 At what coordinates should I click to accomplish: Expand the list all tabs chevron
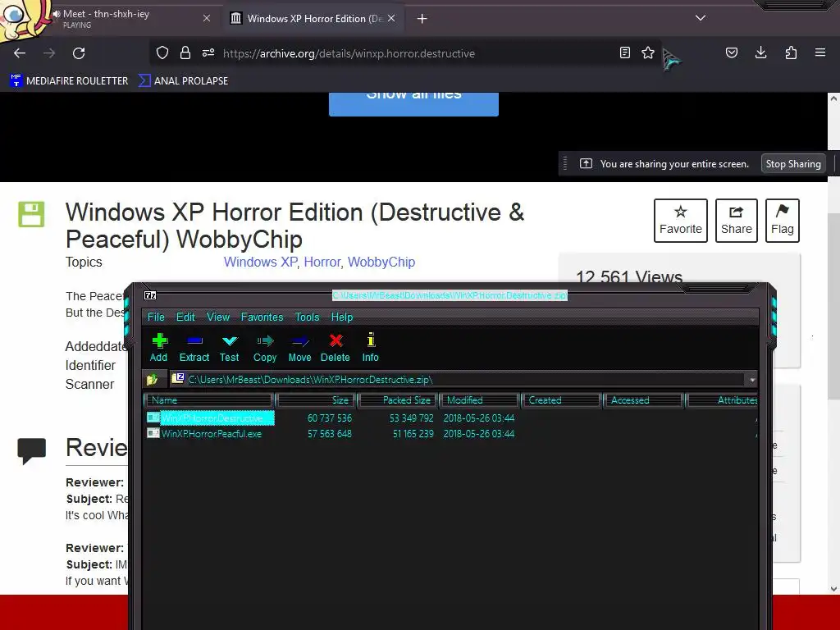click(701, 18)
